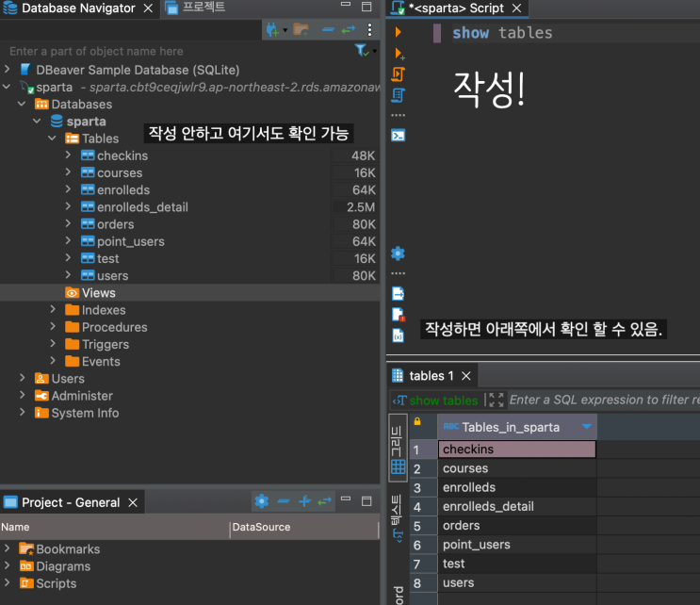
Task: Expand the Events folder
Action: [53, 361]
